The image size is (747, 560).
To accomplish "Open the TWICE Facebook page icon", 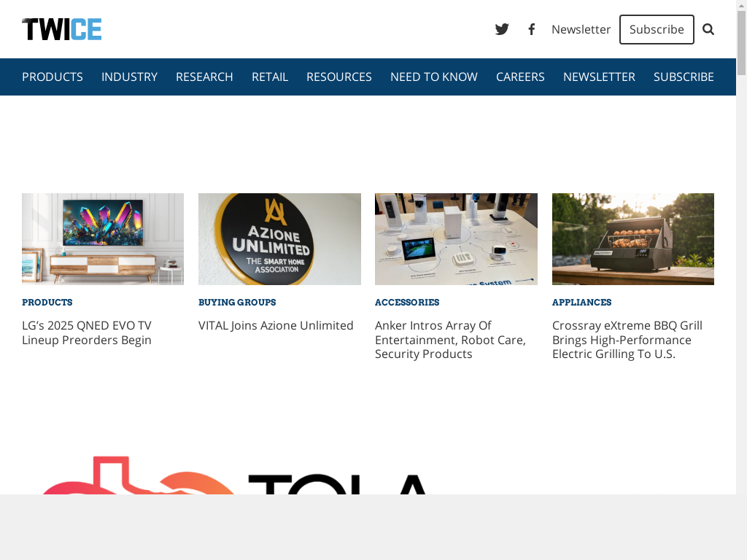I will tap(532, 29).
